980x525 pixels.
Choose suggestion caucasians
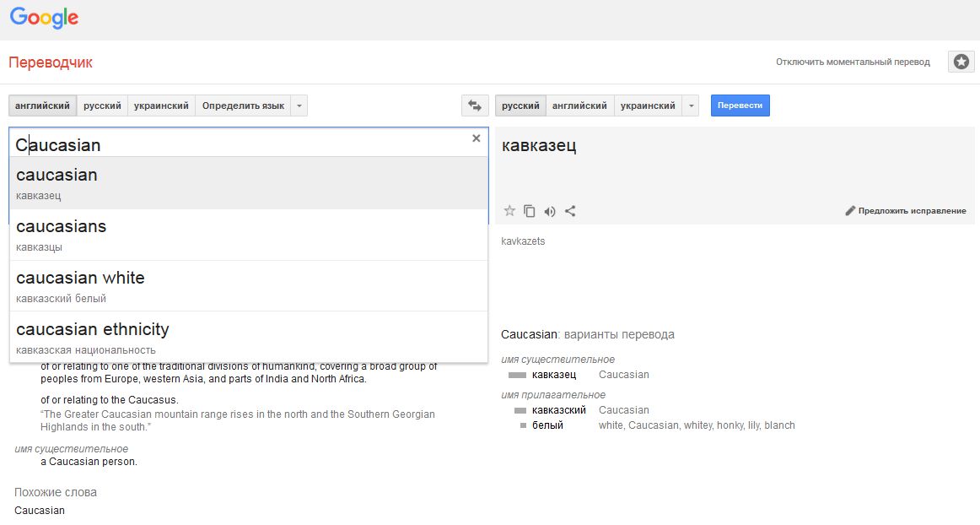249,235
